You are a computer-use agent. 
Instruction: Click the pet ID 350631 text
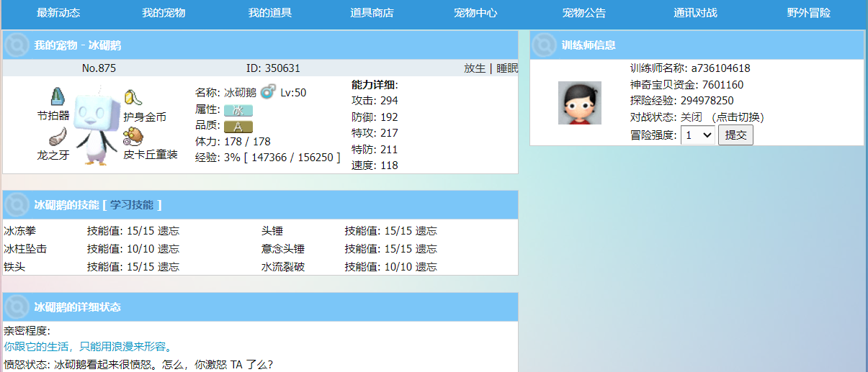tap(273, 68)
